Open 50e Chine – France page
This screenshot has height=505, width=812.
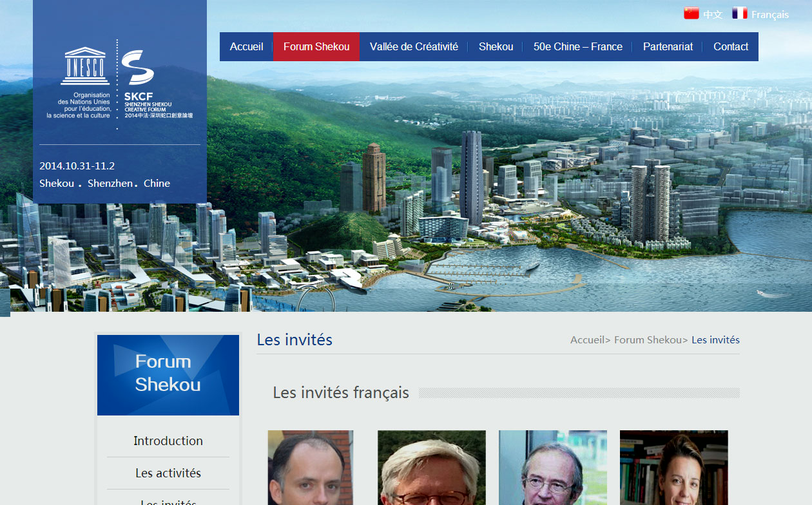pos(578,46)
